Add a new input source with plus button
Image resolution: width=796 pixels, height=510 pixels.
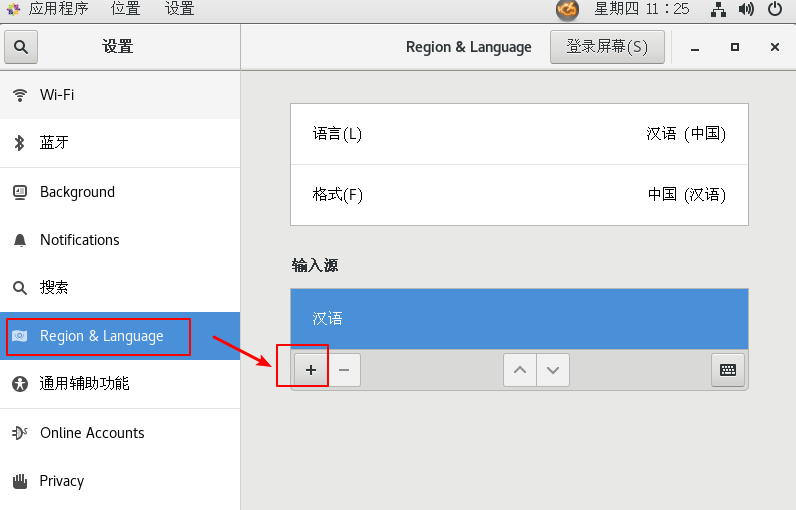311,370
